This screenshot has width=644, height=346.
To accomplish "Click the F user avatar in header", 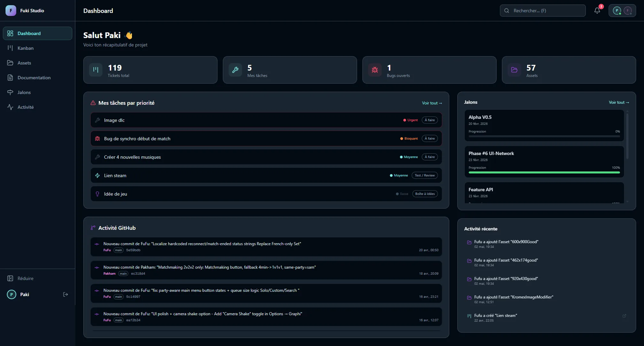I will pyautogui.click(x=628, y=11).
